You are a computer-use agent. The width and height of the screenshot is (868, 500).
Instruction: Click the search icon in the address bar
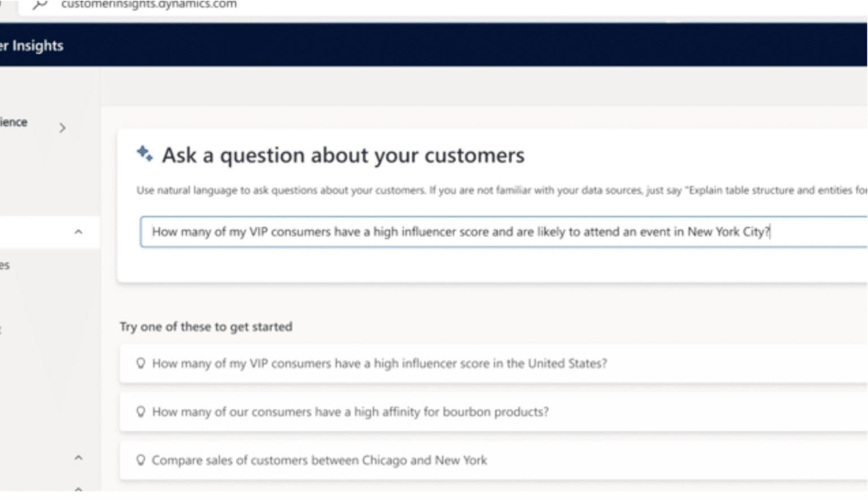pos(40,5)
